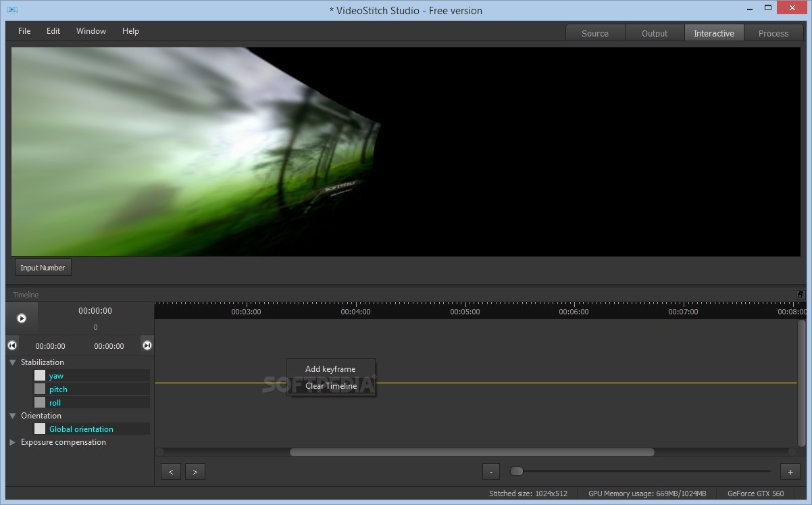The image size is (812, 505).
Task: Click the next keyframe '>' button
Action: pos(195,472)
